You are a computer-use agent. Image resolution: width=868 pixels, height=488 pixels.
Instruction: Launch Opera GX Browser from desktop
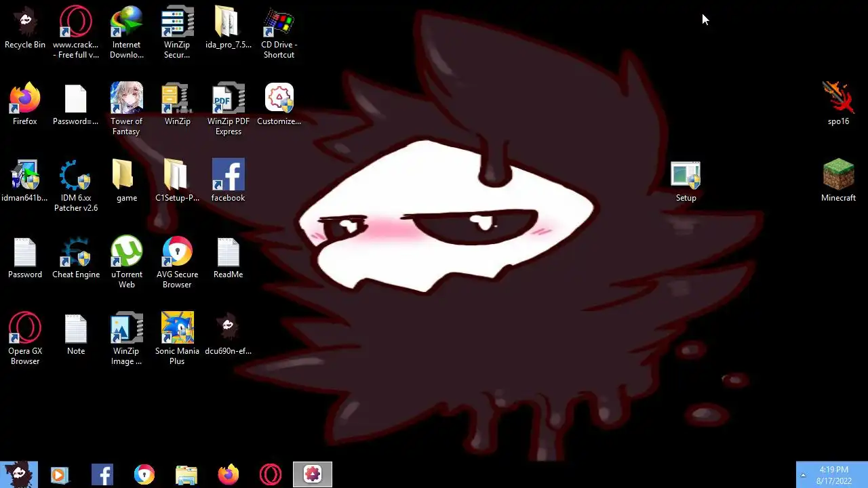(25, 339)
